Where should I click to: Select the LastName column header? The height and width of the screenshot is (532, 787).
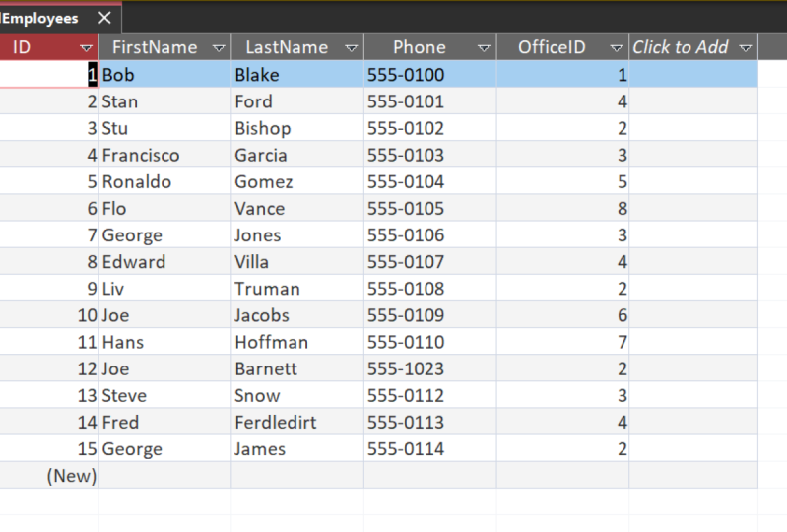coord(287,47)
